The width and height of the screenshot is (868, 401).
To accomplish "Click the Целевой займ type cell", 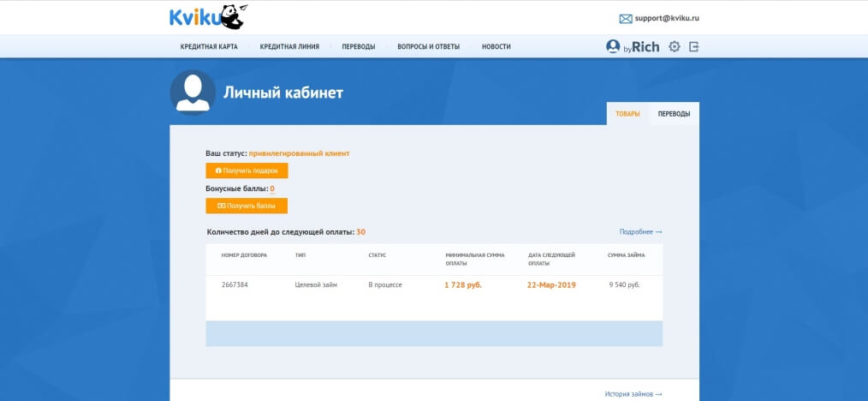I will [x=316, y=284].
